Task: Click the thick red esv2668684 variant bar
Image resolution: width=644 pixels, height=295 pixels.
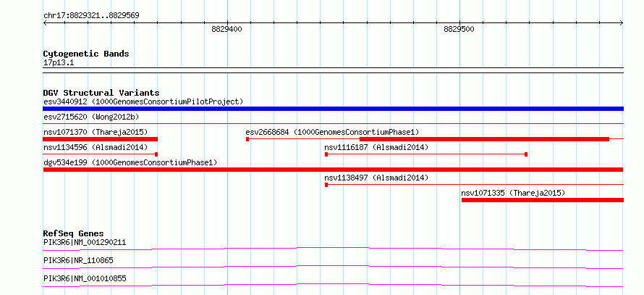Action: [x=484, y=139]
